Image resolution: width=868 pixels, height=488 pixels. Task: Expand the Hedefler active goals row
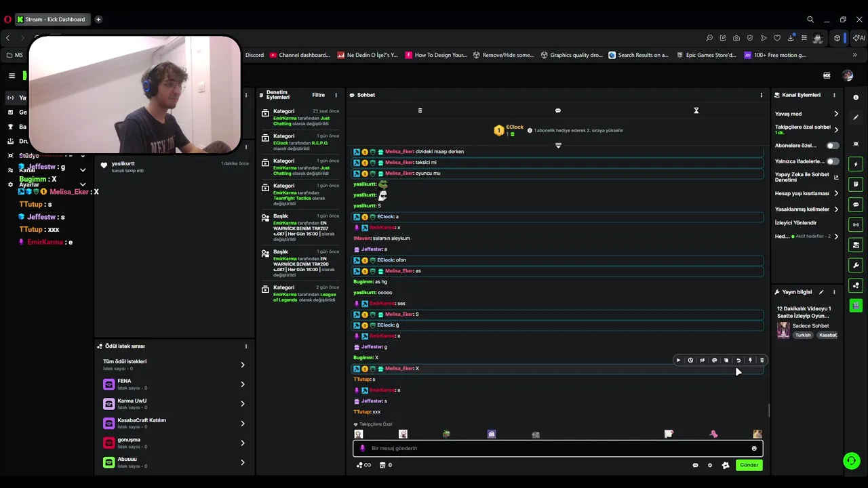[807, 237]
